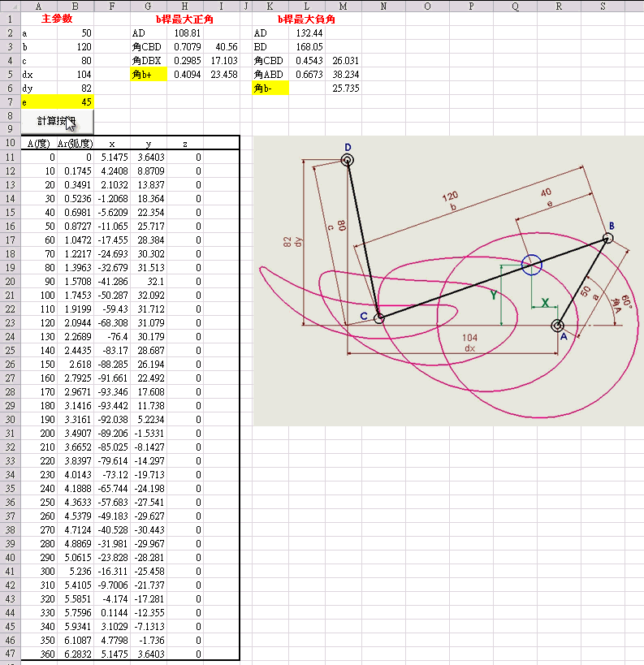
Task: Select cell with x value -41.286
Action: (112, 282)
